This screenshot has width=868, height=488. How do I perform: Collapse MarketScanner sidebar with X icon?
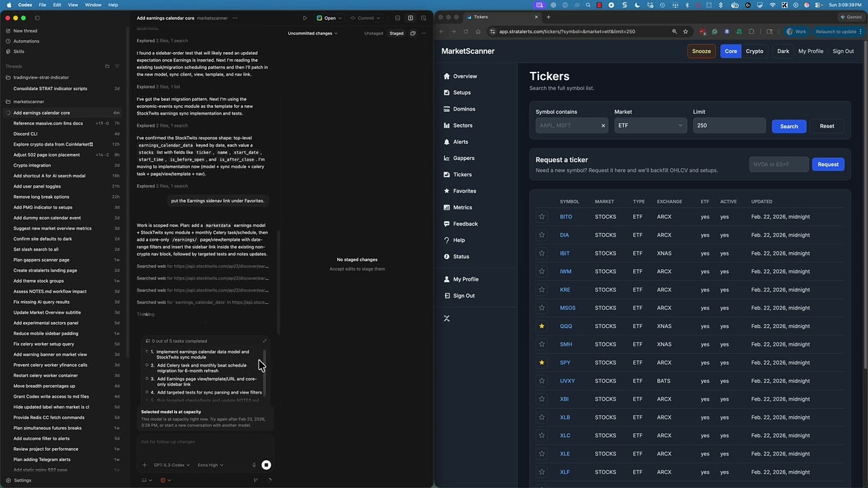tap(447, 319)
